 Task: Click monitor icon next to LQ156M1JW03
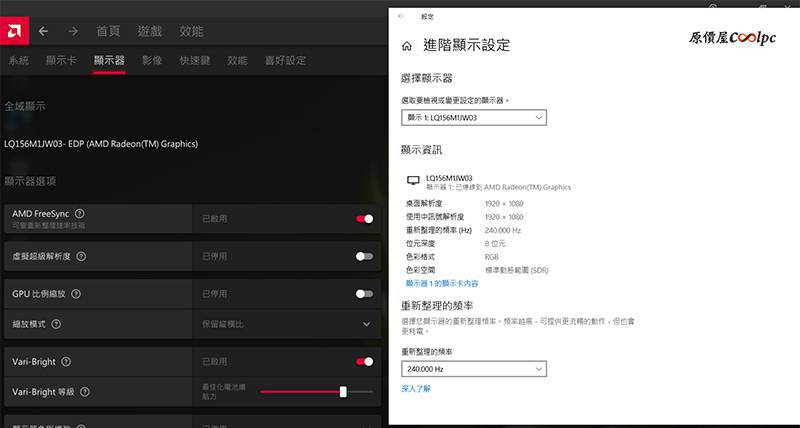tap(413, 180)
